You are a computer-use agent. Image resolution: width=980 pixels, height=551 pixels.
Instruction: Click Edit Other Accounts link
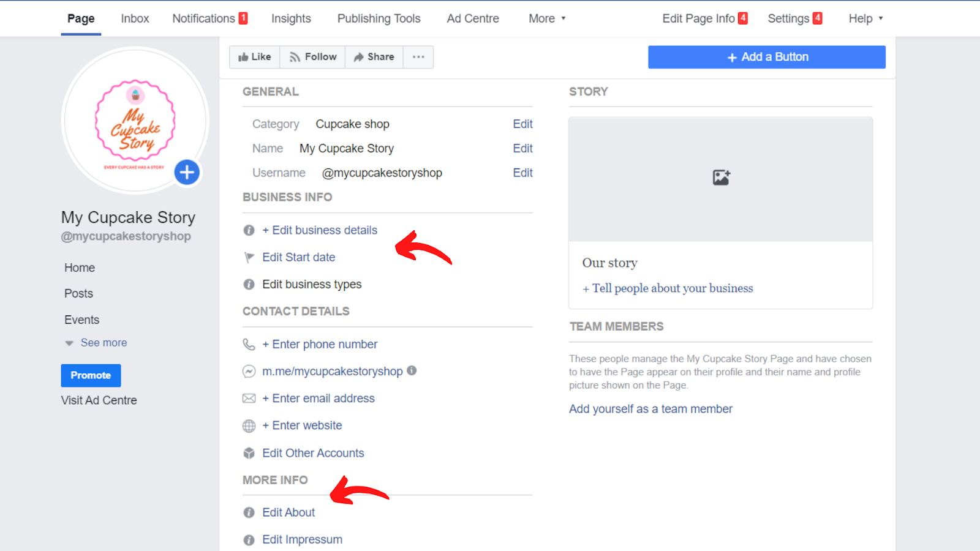tap(313, 453)
